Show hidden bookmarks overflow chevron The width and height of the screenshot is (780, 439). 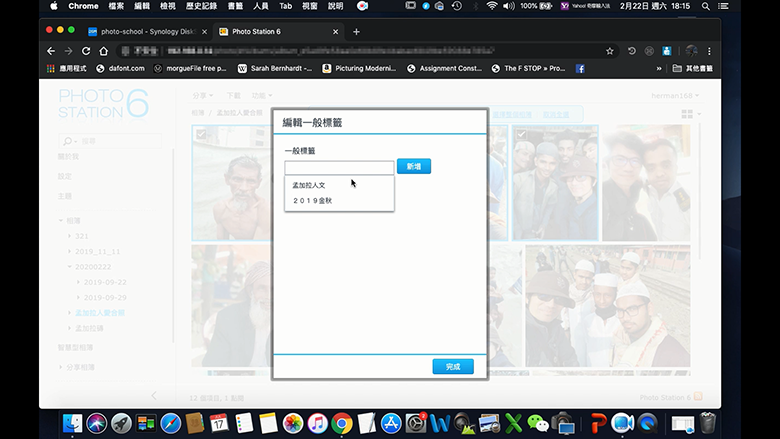(659, 69)
